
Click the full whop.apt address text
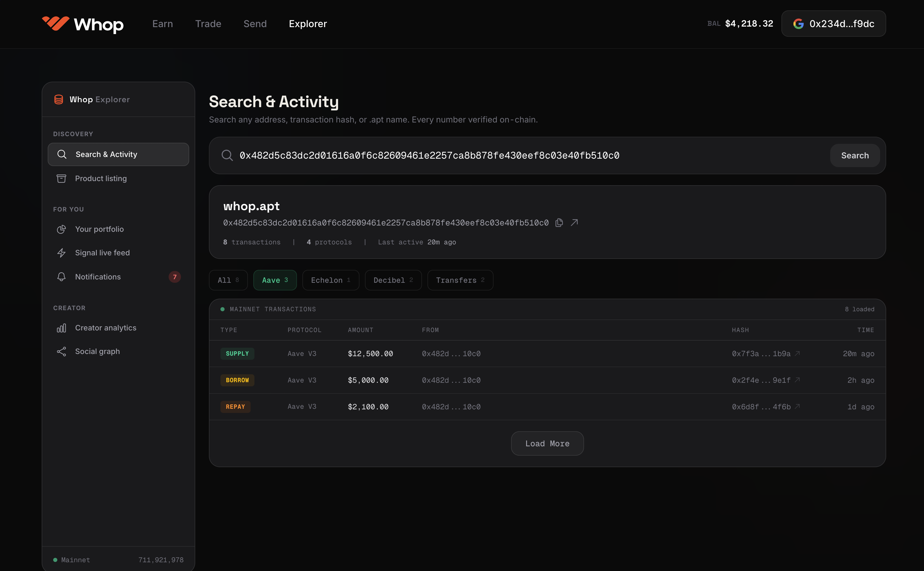click(386, 222)
